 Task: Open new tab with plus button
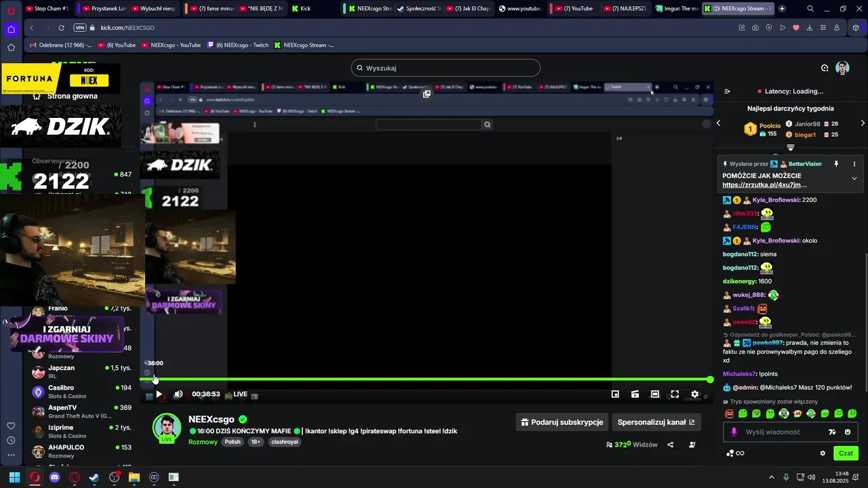coord(782,9)
